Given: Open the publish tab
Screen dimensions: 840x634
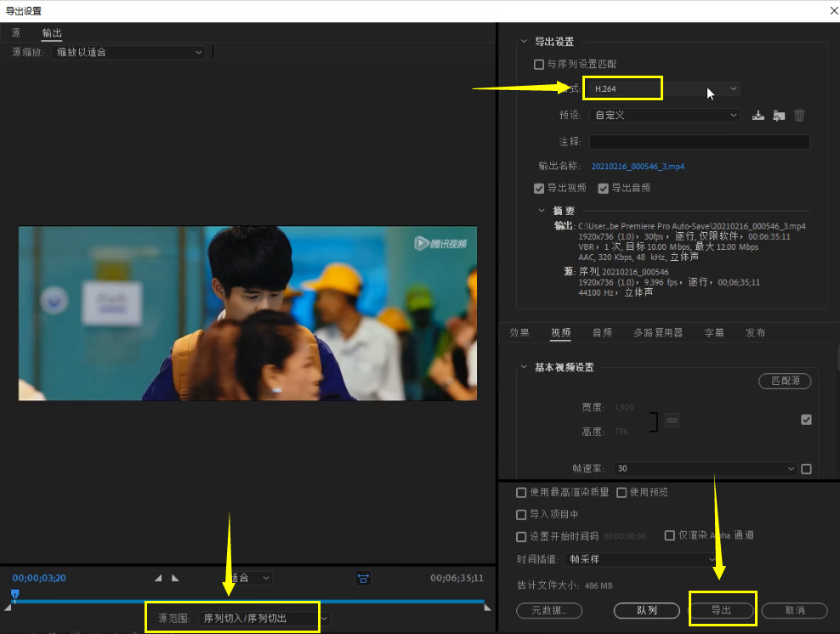Looking at the screenshot, I should click(x=755, y=333).
